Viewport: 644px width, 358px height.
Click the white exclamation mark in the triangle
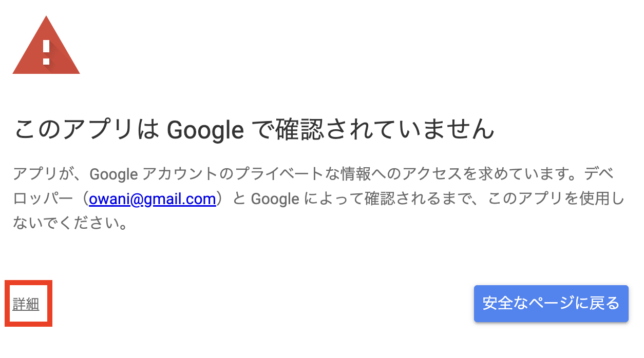(x=46, y=50)
